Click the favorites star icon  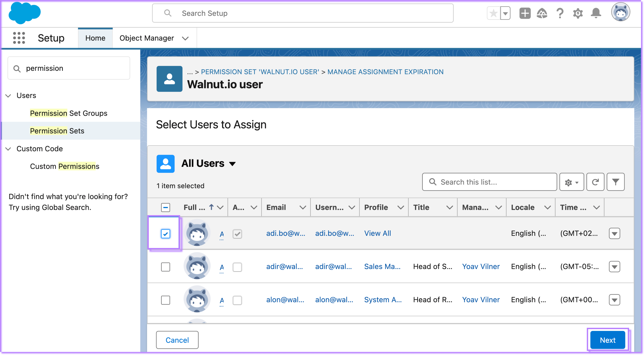click(494, 13)
